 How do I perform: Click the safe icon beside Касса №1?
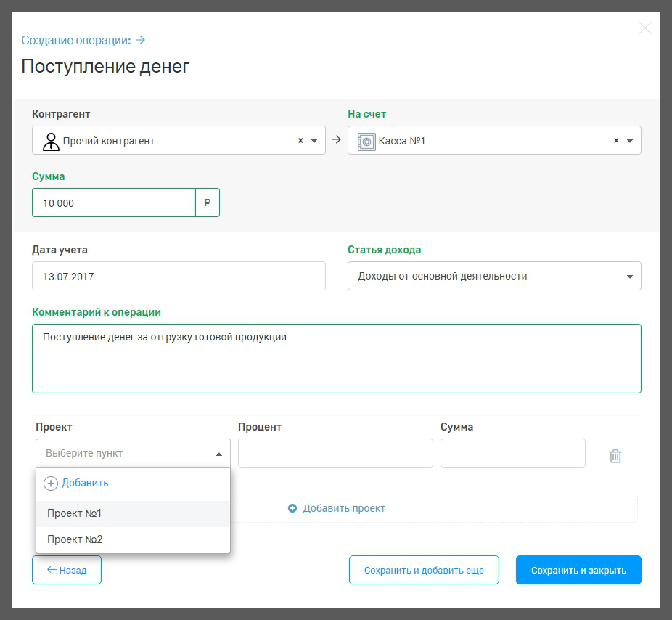pos(366,141)
